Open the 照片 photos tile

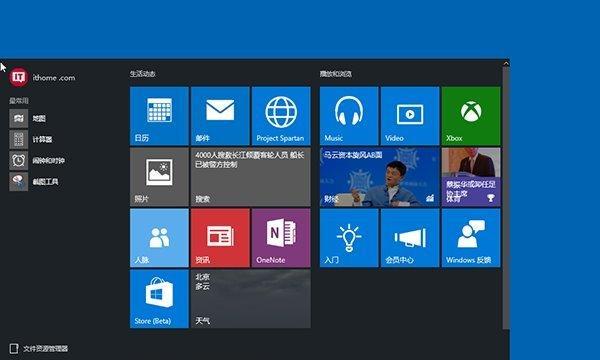point(159,177)
